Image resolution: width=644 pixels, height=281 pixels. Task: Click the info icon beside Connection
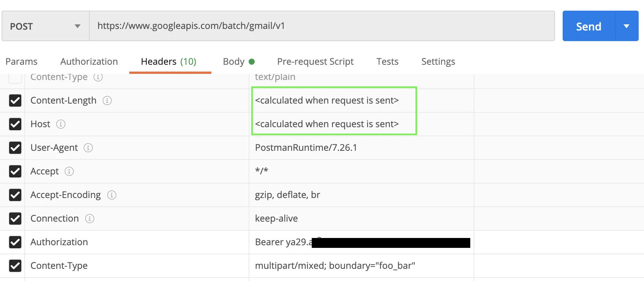(90, 219)
